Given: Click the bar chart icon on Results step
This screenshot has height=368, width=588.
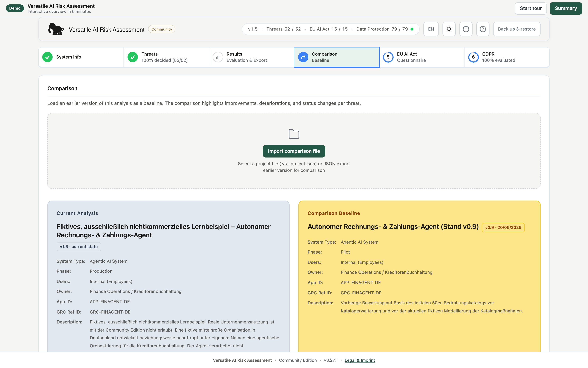Looking at the screenshot, I should click(218, 57).
